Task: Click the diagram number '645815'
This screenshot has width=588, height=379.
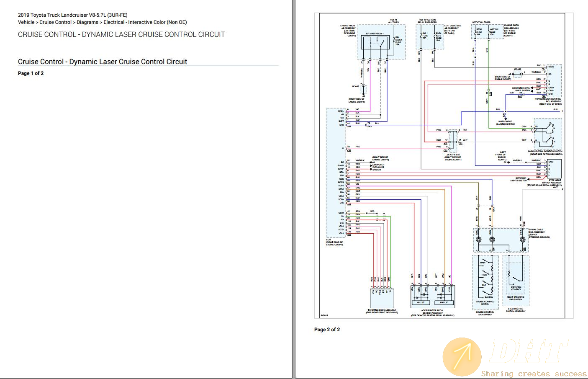Action: coord(324,315)
